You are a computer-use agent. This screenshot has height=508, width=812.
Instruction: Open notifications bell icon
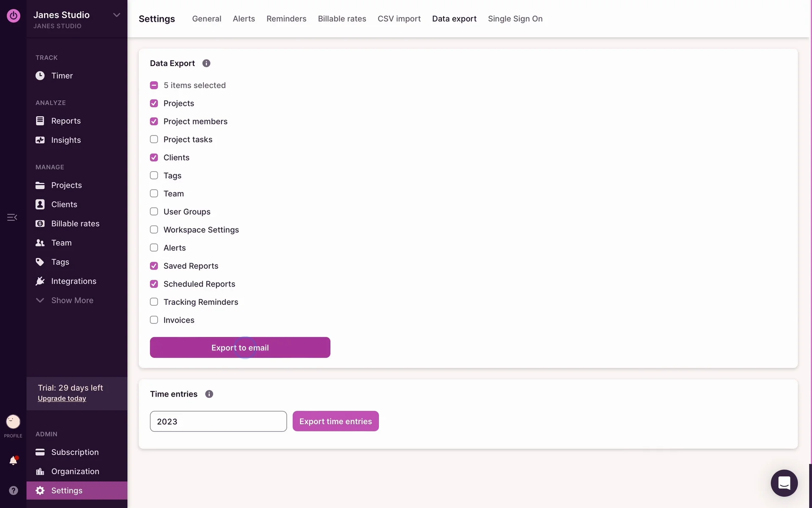coord(13,461)
